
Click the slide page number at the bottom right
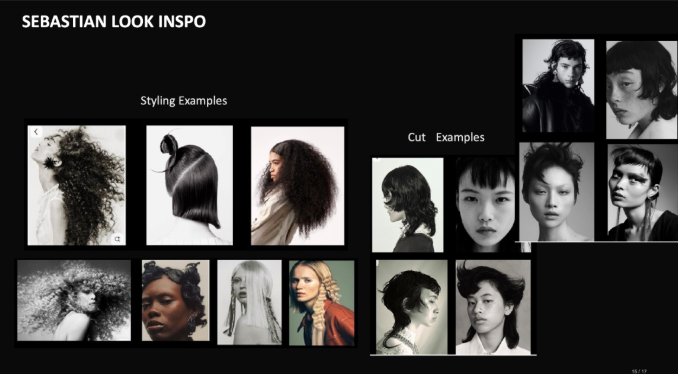pyautogui.click(x=639, y=371)
